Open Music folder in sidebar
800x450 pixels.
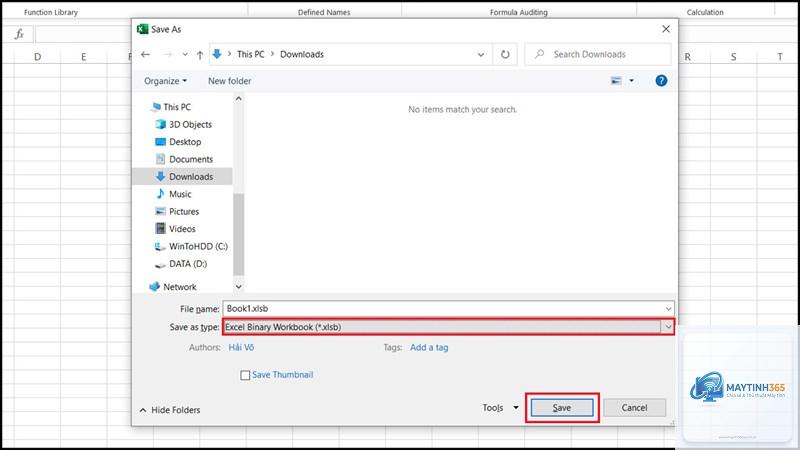pyautogui.click(x=180, y=194)
